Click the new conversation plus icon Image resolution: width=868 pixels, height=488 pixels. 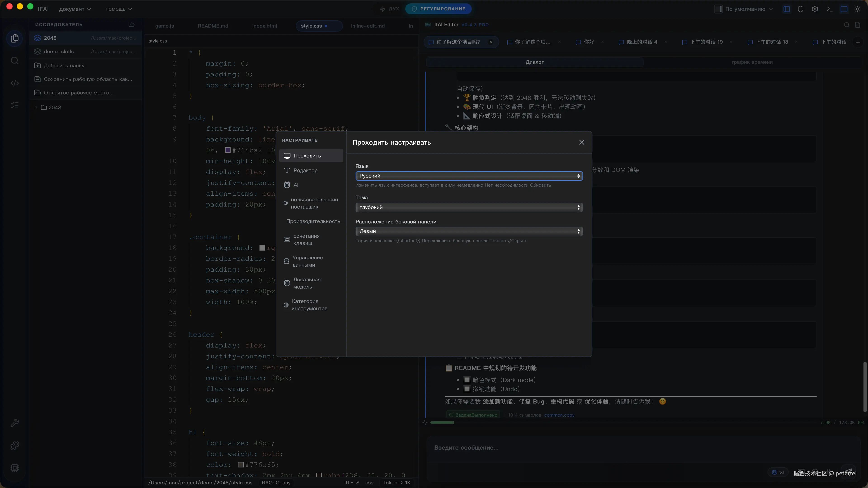tap(858, 42)
